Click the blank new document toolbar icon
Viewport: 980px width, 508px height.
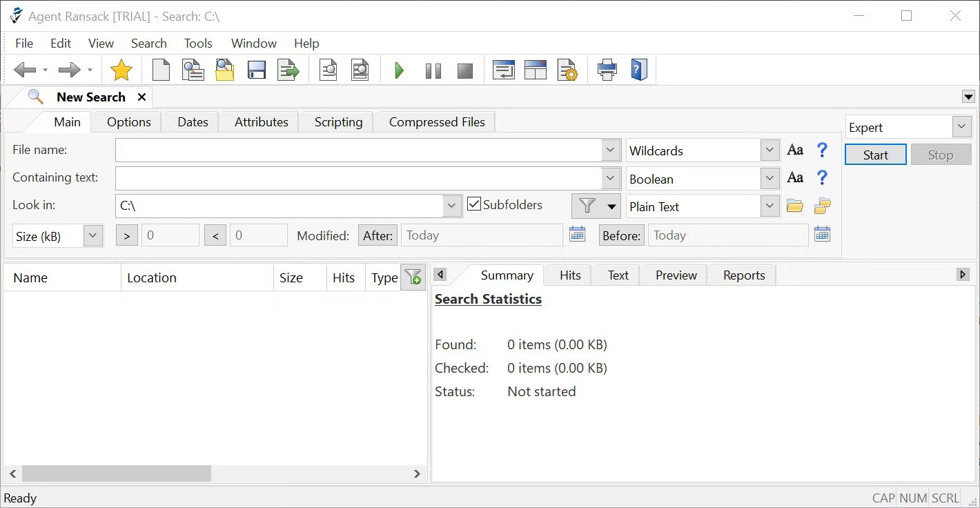point(161,70)
